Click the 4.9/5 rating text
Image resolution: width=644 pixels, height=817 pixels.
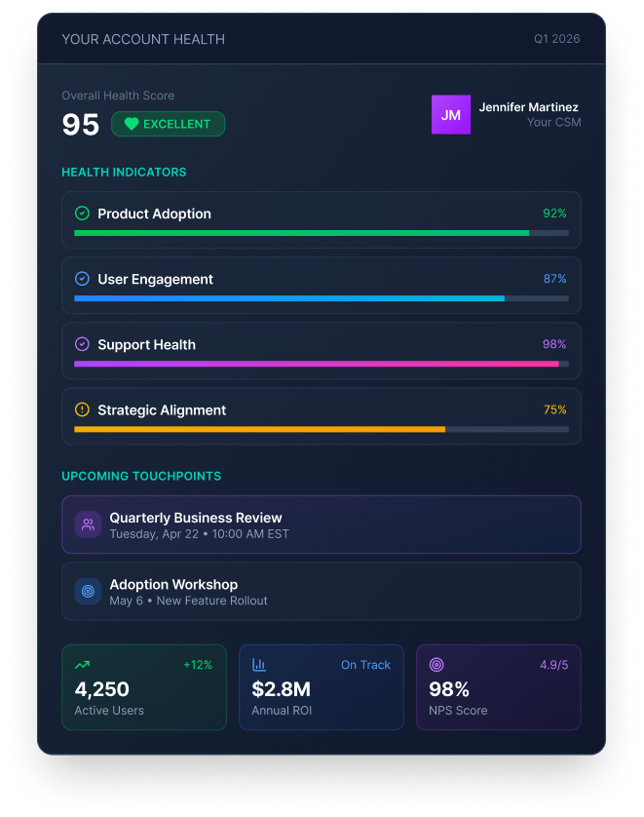coord(554,665)
